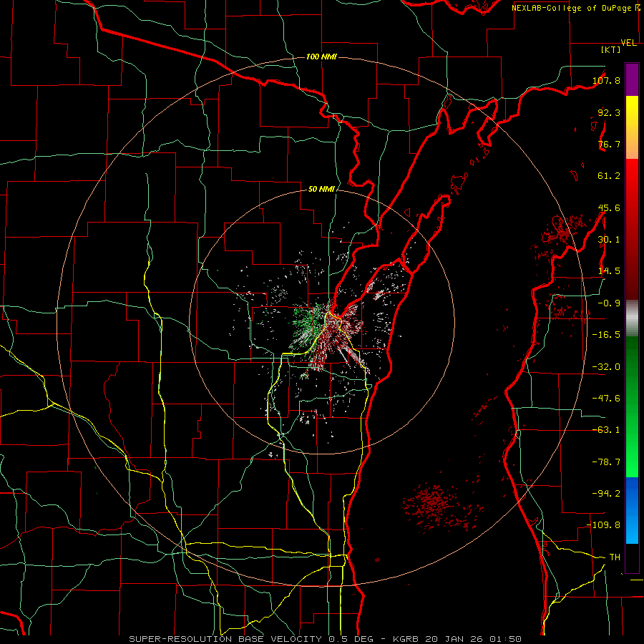Select the 45.6 scale value

[x=609, y=208]
